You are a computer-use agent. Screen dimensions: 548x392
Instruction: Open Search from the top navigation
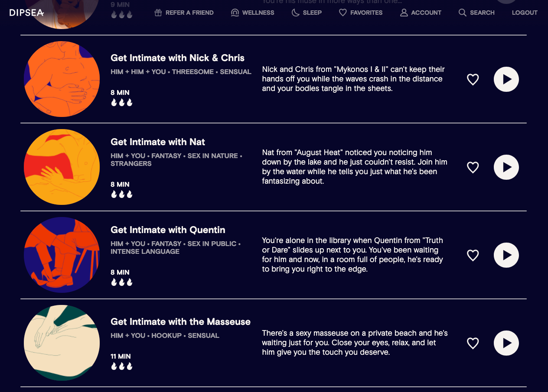click(x=476, y=13)
